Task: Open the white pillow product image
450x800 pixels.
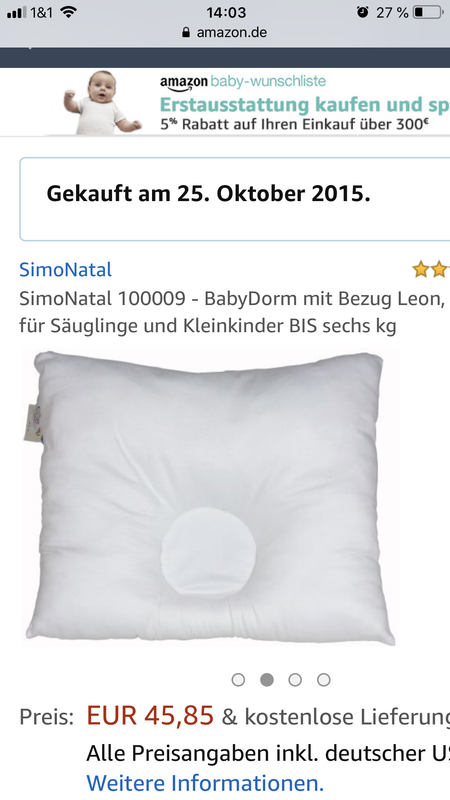Action: (x=209, y=499)
